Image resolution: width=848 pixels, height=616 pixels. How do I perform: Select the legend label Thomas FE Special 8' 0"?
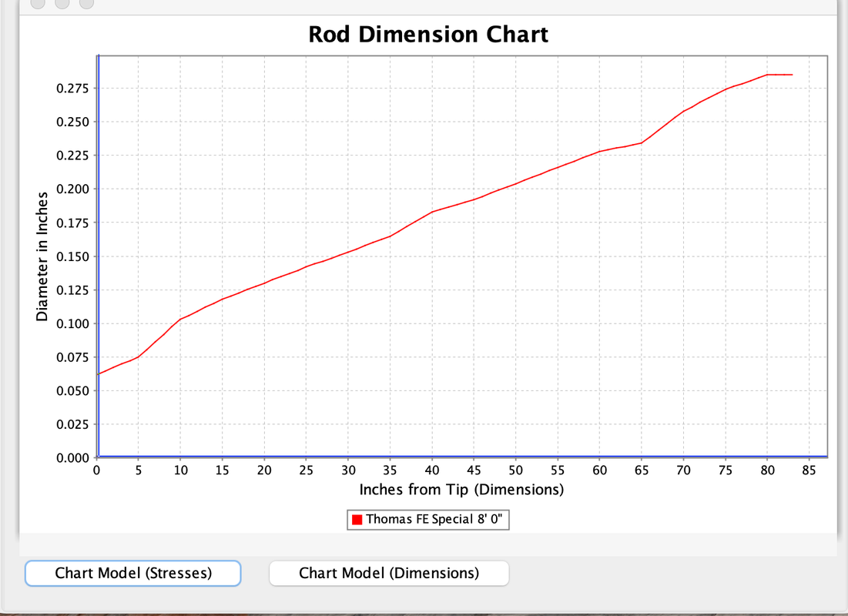click(x=434, y=519)
